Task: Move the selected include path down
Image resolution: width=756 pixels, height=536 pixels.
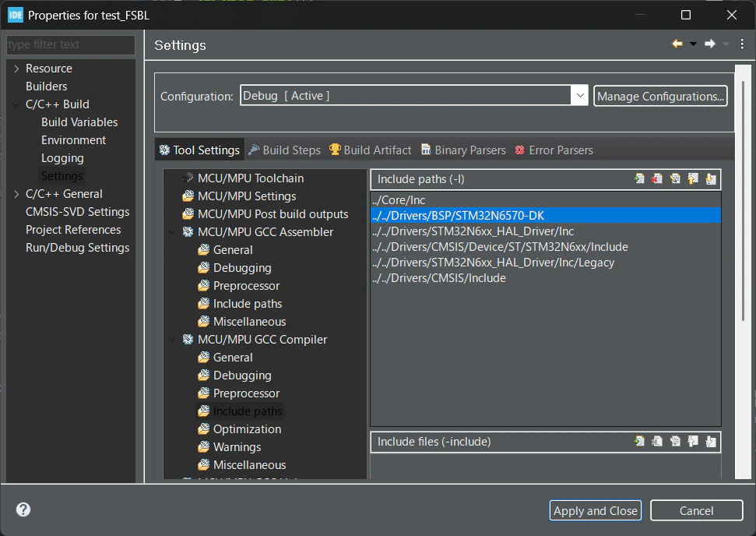Action: [711, 179]
